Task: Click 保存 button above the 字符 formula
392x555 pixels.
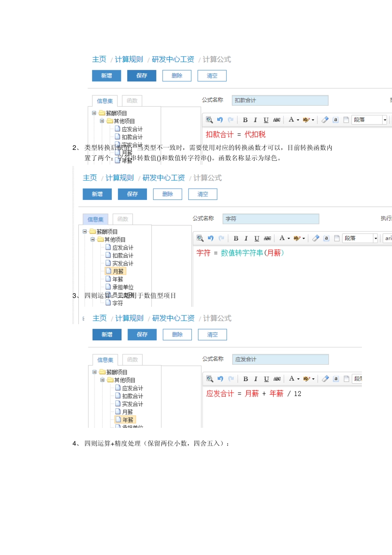Action: [132, 194]
